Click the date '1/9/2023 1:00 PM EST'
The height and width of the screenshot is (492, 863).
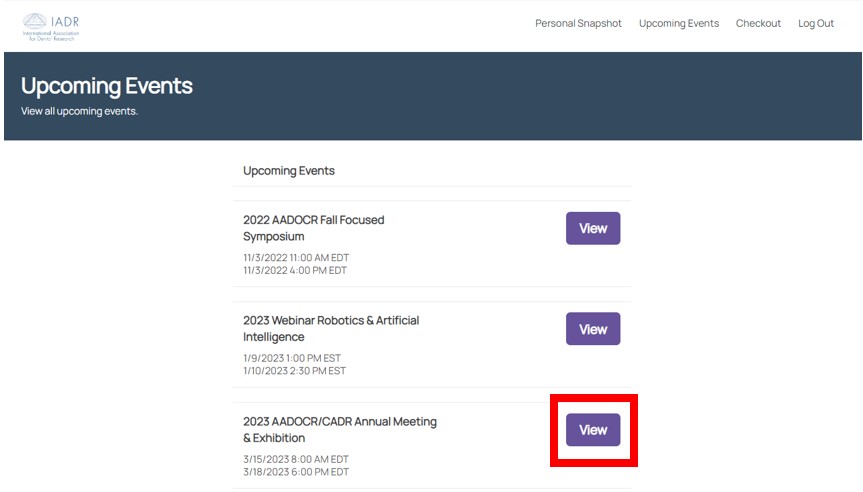pyautogui.click(x=292, y=358)
